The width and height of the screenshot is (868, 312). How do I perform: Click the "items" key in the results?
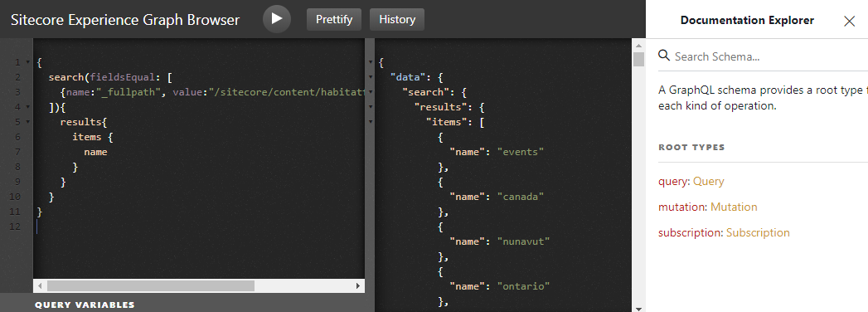point(447,122)
